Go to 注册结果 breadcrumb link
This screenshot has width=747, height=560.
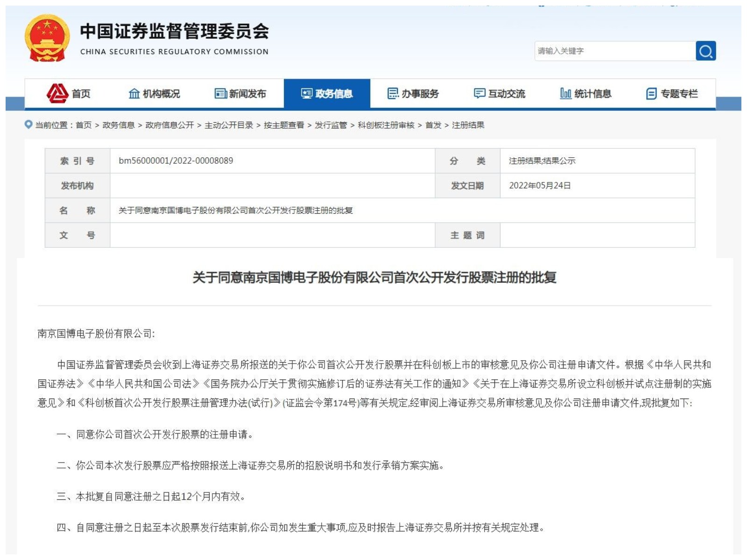[x=468, y=125]
